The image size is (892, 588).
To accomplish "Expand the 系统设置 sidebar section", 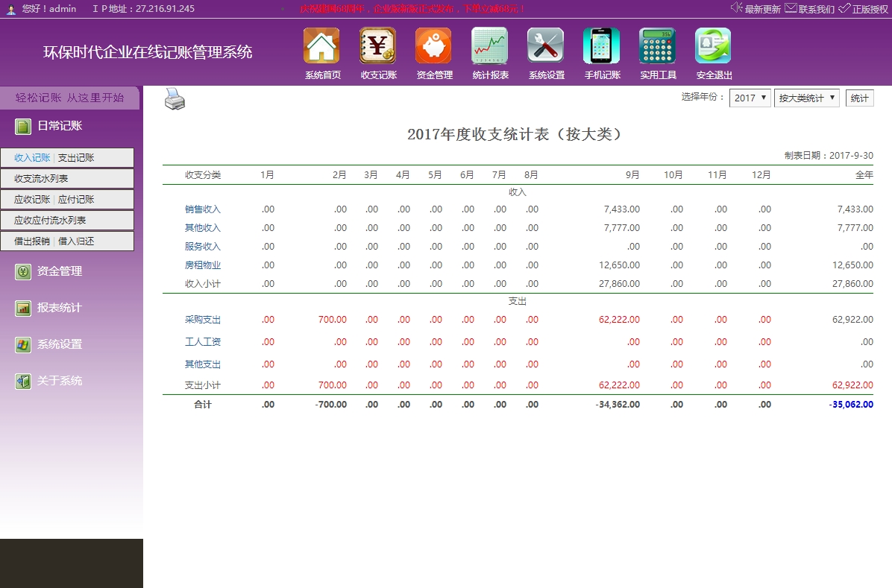I will tap(60, 344).
